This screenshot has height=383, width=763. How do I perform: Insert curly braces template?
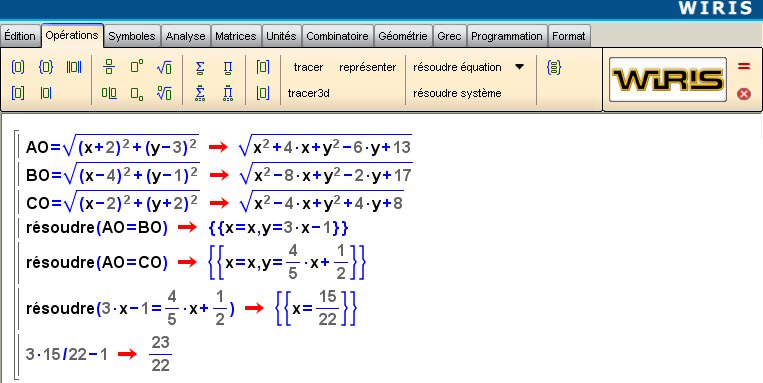point(46,67)
